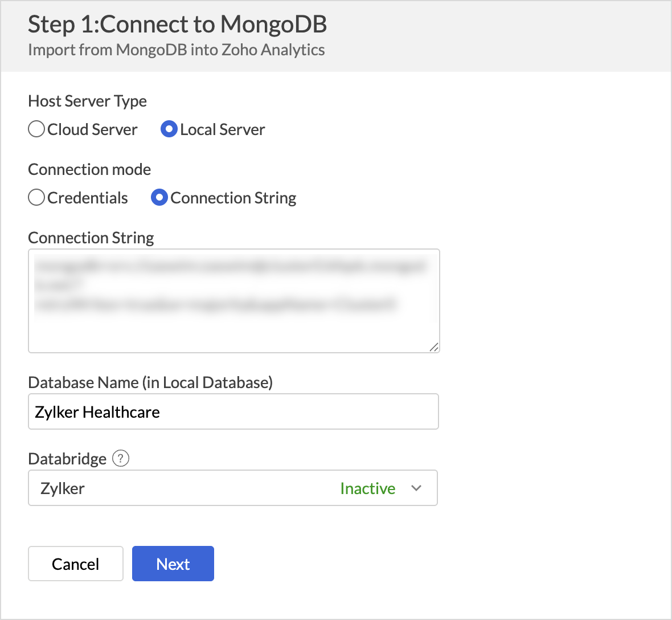Click the 'Cloud Server' option label text
The width and height of the screenshot is (672, 620).
click(x=92, y=129)
